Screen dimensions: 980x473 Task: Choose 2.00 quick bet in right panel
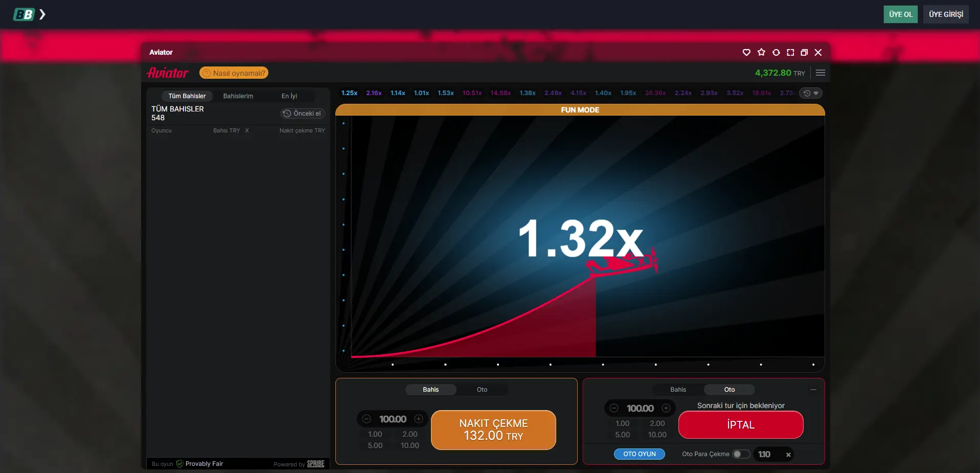657,423
